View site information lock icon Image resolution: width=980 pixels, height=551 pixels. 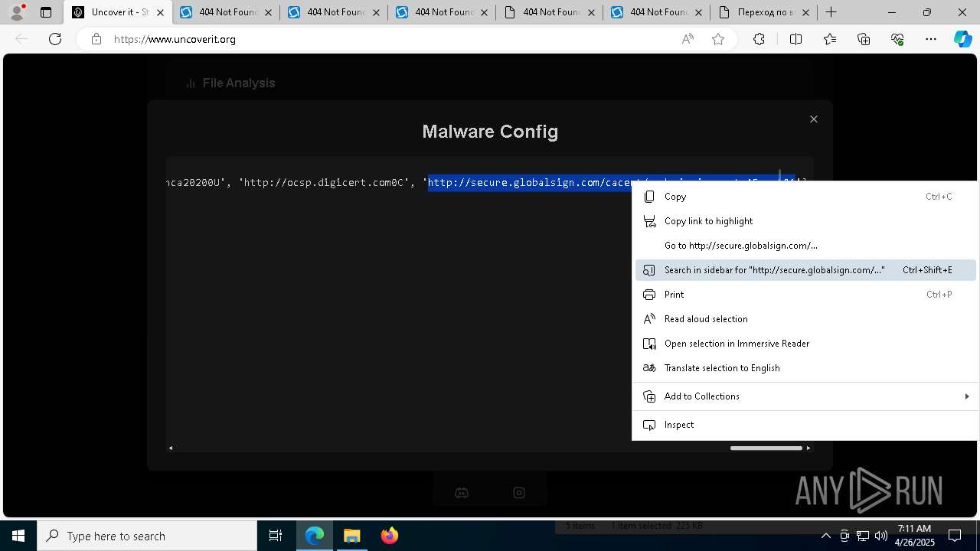click(x=96, y=39)
